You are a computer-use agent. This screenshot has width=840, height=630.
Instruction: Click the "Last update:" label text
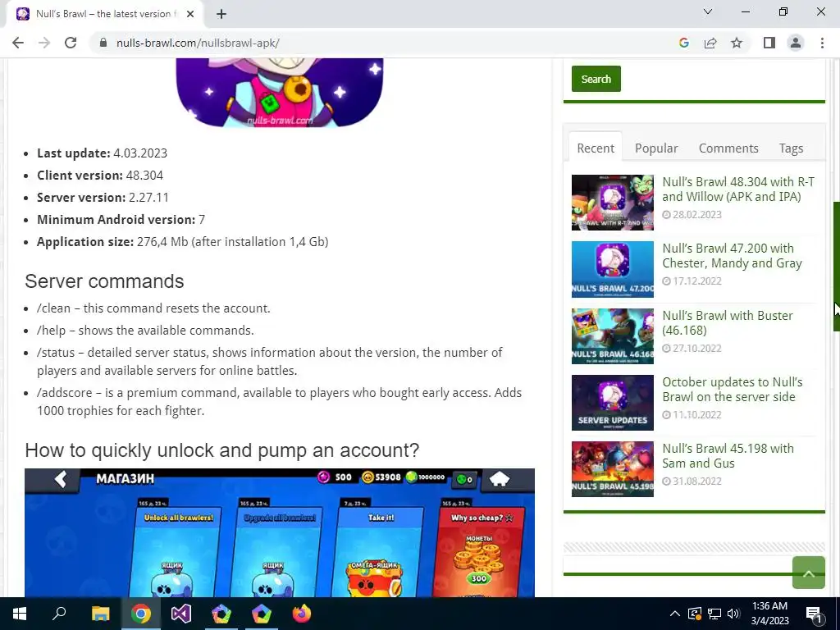click(73, 153)
